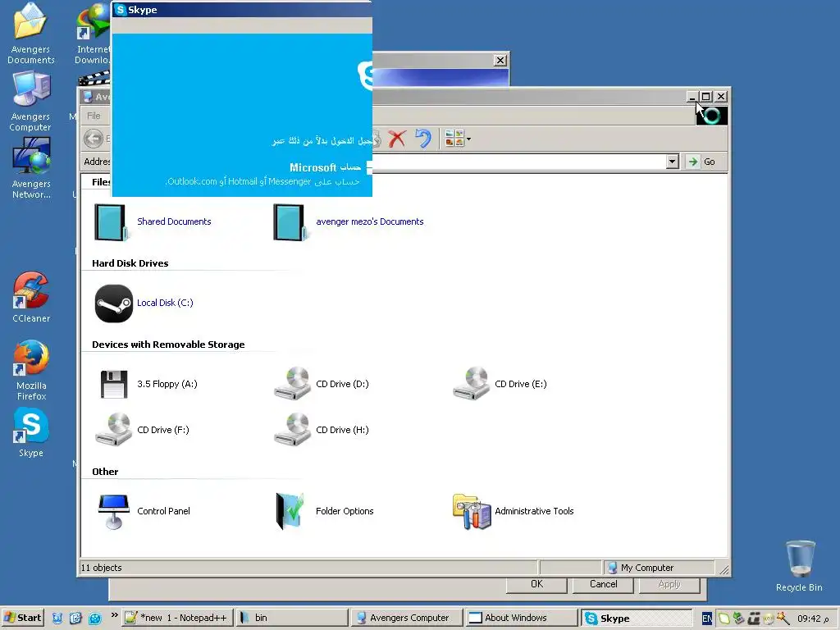Image resolution: width=840 pixels, height=630 pixels.
Task: Click the Start button
Action: tap(22, 618)
